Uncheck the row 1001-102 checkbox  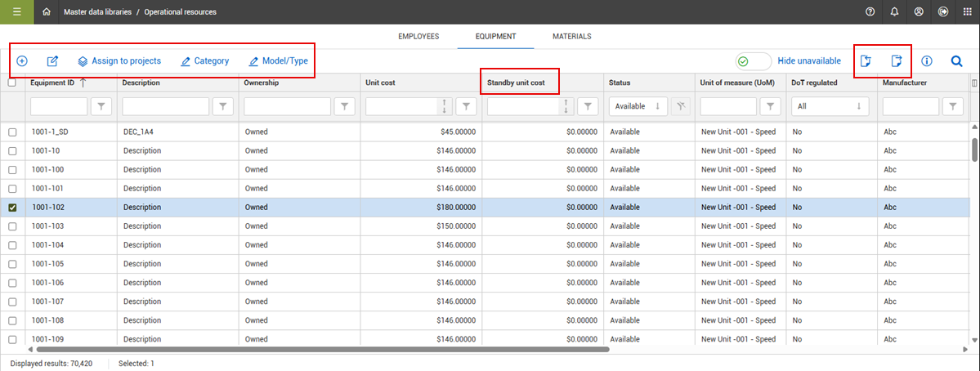[x=12, y=208]
